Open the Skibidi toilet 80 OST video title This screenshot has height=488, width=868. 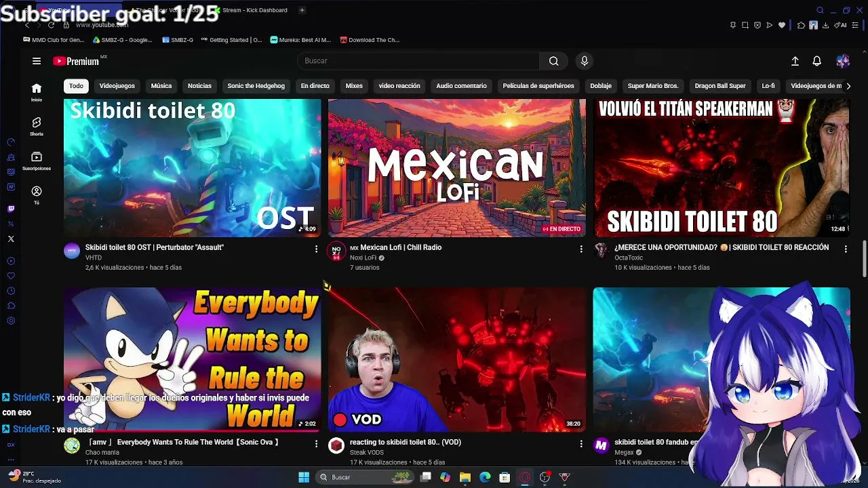(155, 247)
